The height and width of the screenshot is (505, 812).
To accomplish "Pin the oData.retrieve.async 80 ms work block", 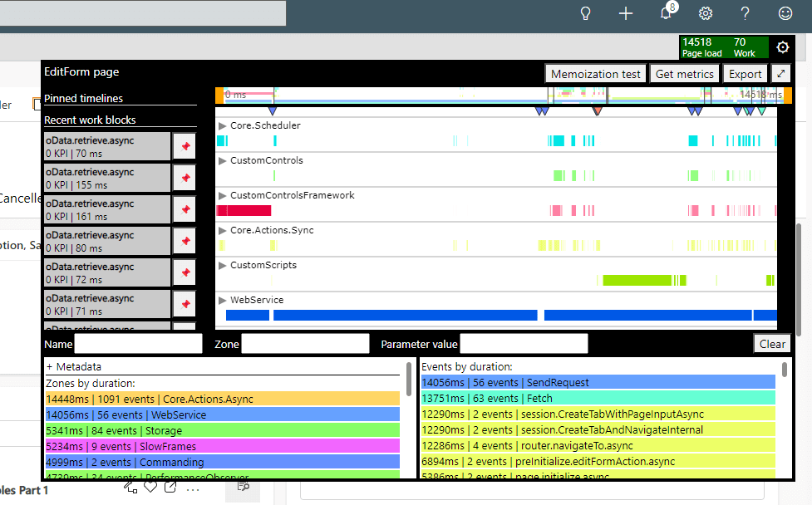I will 185,241.
